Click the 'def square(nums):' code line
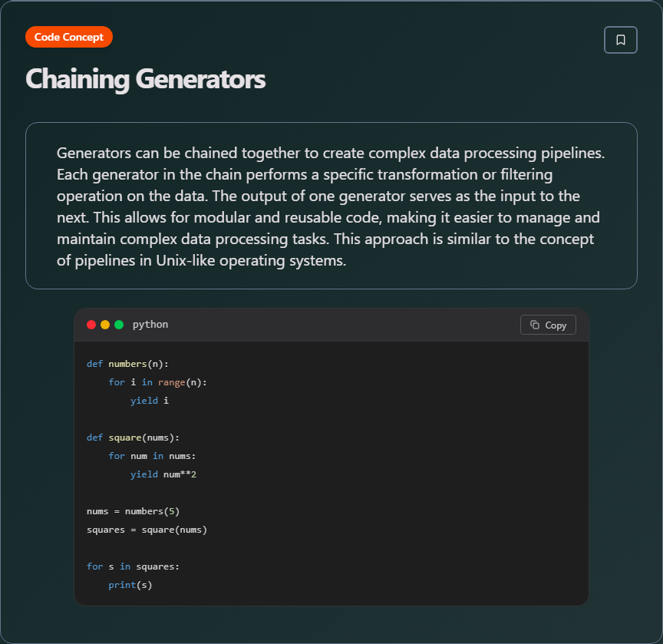The height and width of the screenshot is (644, 663). tap(133, 438)
